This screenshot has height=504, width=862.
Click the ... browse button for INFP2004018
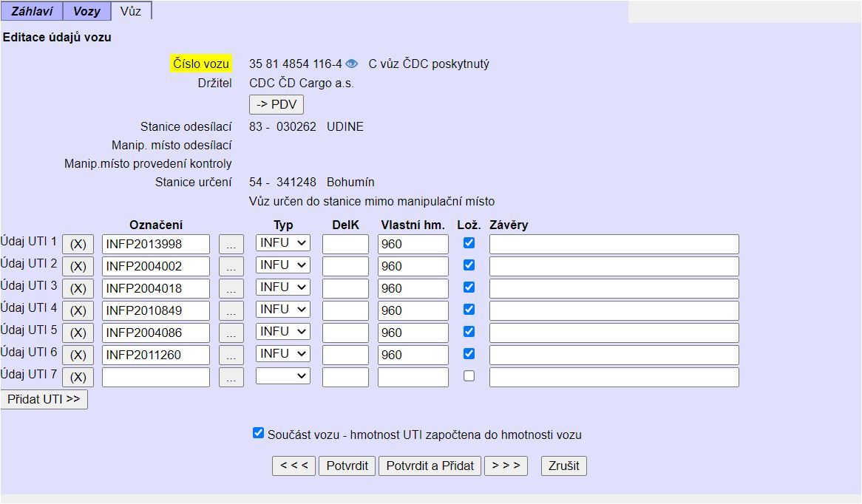pos(231,288)
